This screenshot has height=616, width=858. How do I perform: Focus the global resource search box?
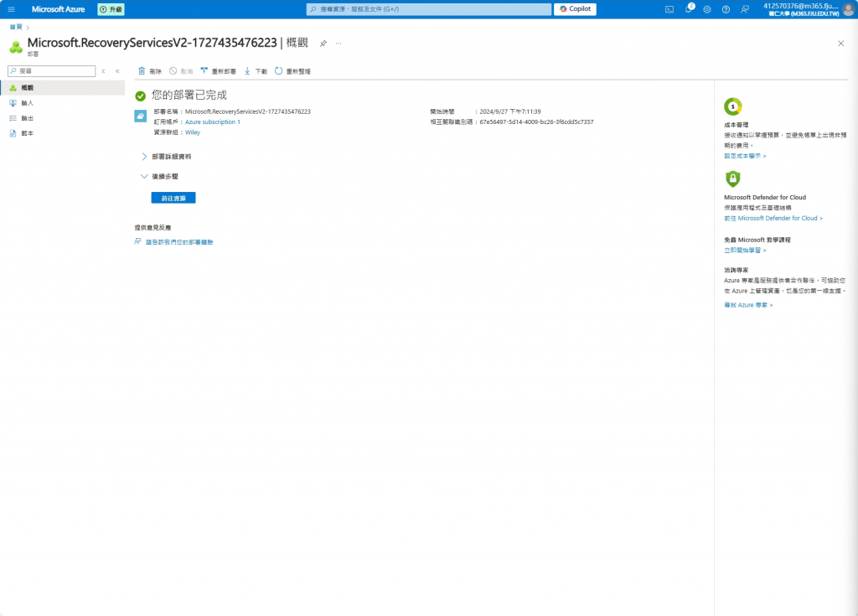pyautogui.click(x=428, y=9)
